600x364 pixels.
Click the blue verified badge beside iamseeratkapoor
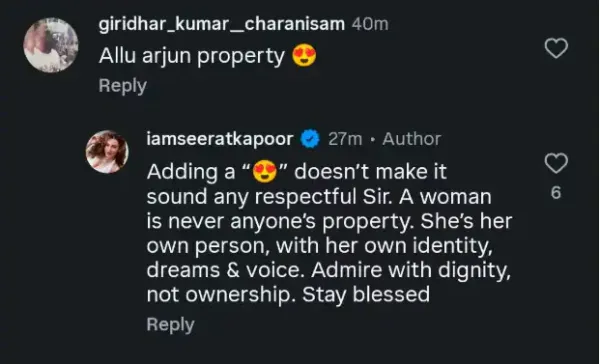pos(310,139)
